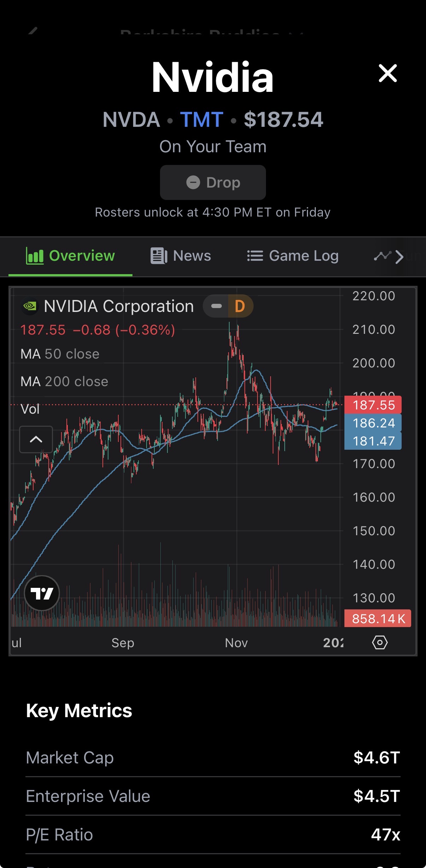Viewport: 426px width, 868px height.
Task: Click the 186.24 moving average label
Action: 373,423
